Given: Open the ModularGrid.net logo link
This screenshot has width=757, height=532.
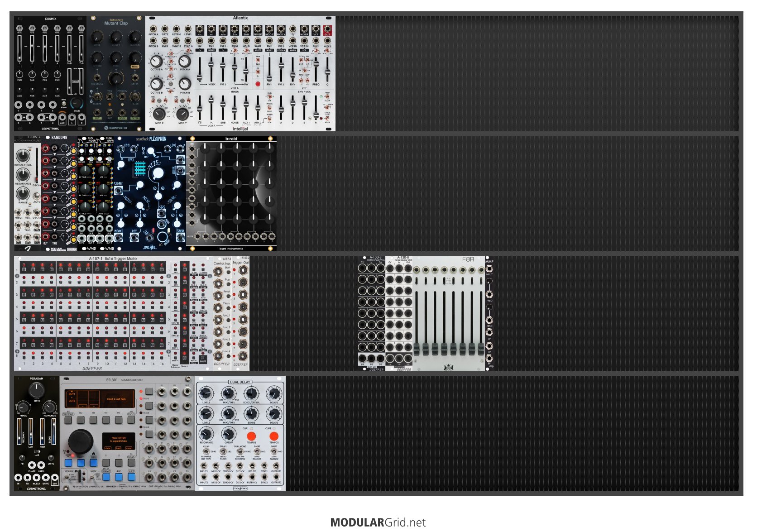Looking at the screenshot, I should point(378,522).
